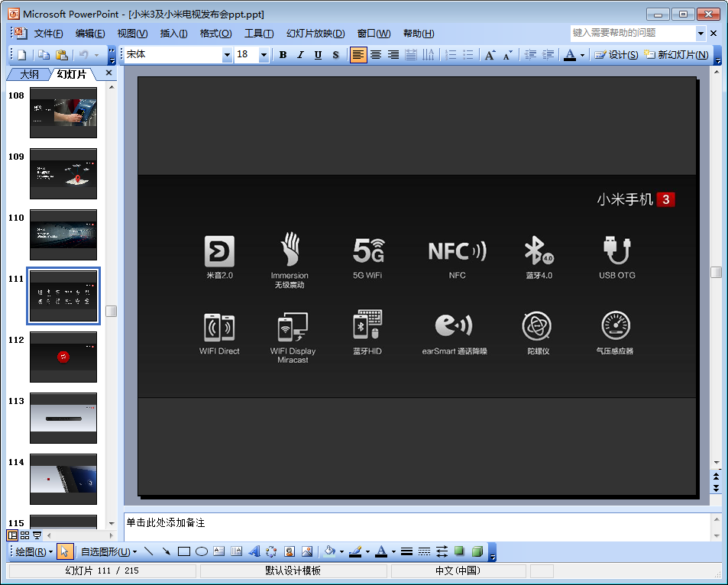Open the font name dropdown 宋体
The height and width of the screenshot is (585, 728).
pos(227,55)
